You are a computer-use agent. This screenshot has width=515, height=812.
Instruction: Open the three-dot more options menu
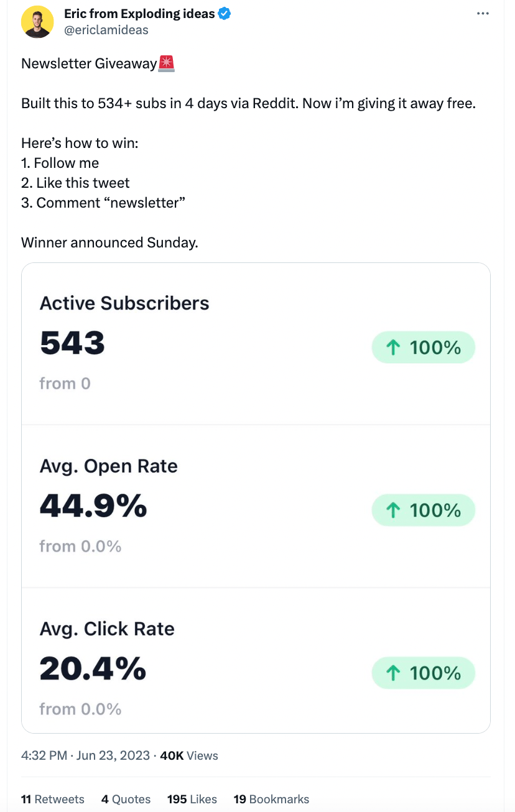[x=483, y=14]
